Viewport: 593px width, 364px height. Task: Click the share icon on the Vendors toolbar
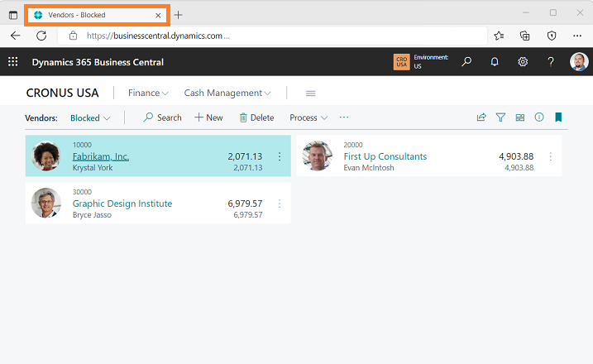481,117
